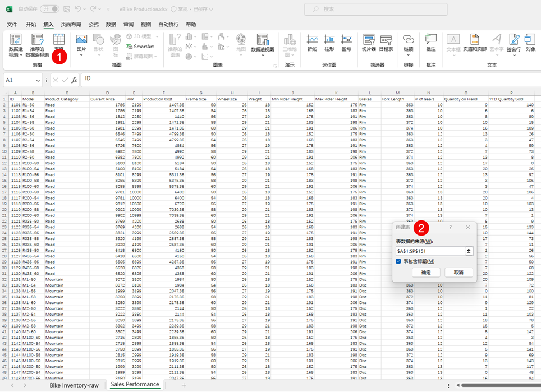Click the 链接 hyperlink icon
Viewport: 541px width, 392px height.
point(409,39)
